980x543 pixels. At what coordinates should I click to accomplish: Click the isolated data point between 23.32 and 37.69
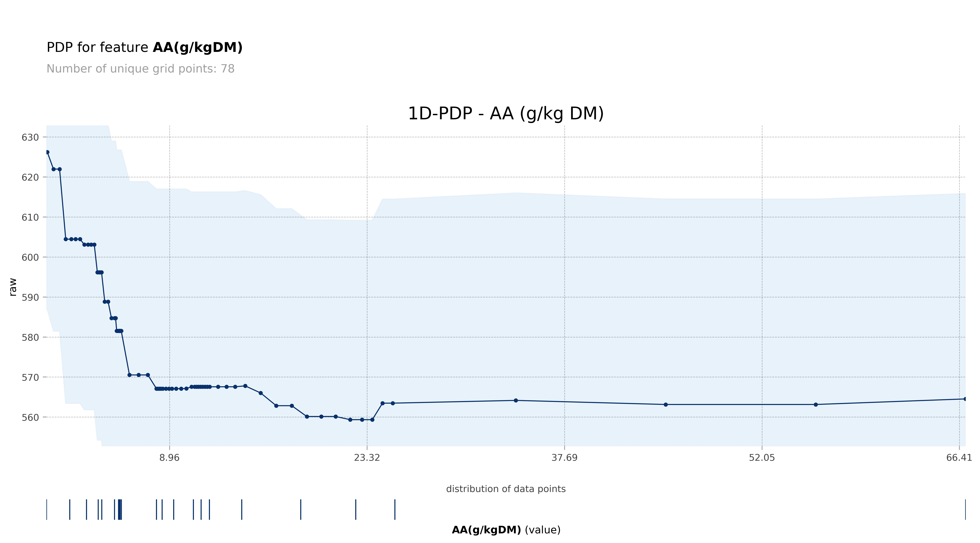[x=516, y=400]
